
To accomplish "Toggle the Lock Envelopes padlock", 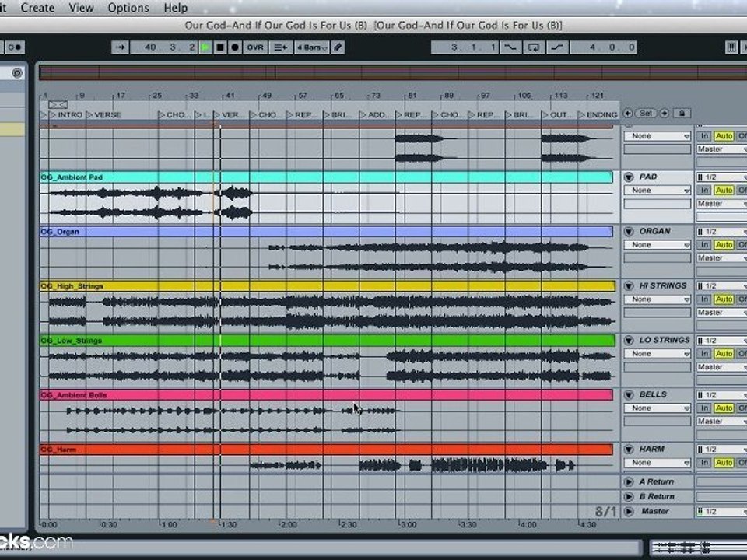I will tap(682, 114).
